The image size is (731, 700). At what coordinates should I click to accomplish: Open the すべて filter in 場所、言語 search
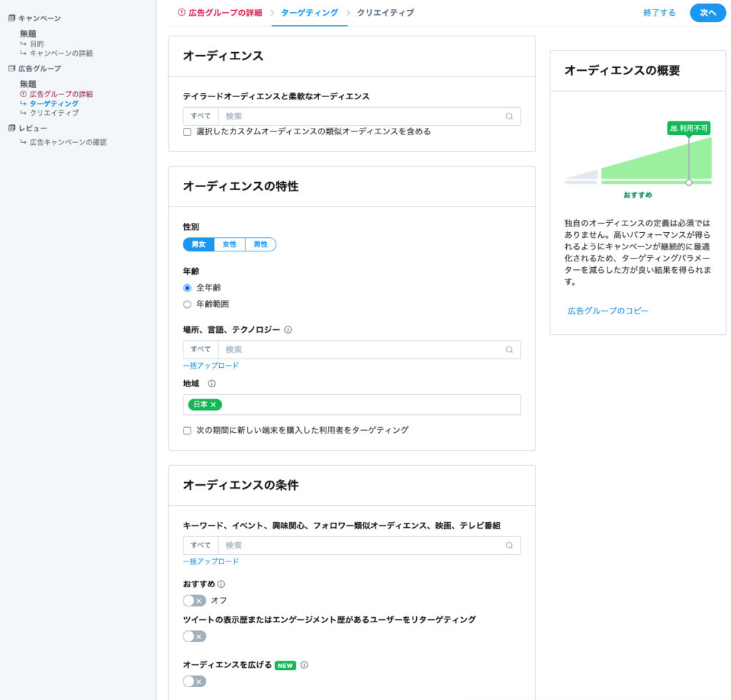(x=201, y=350)
